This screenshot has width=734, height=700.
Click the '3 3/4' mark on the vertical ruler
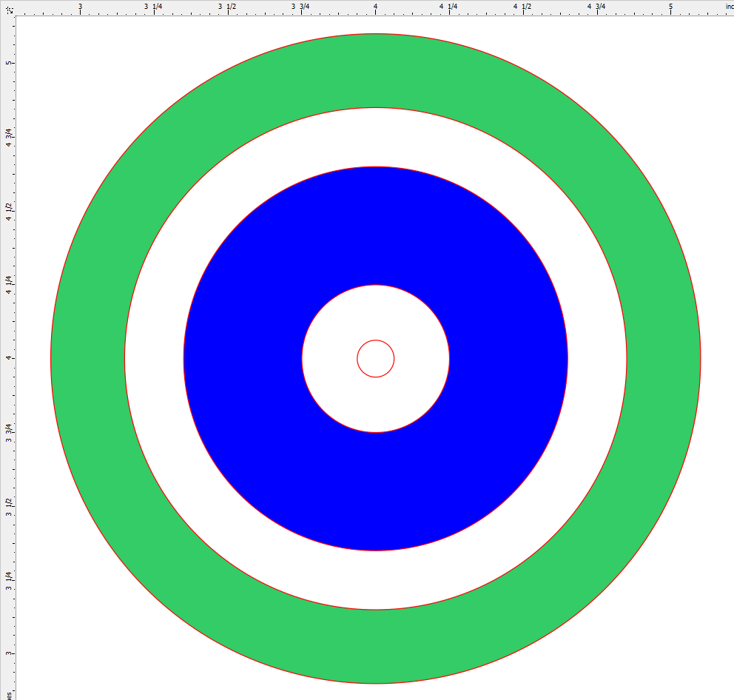click(x=8, y=432)
